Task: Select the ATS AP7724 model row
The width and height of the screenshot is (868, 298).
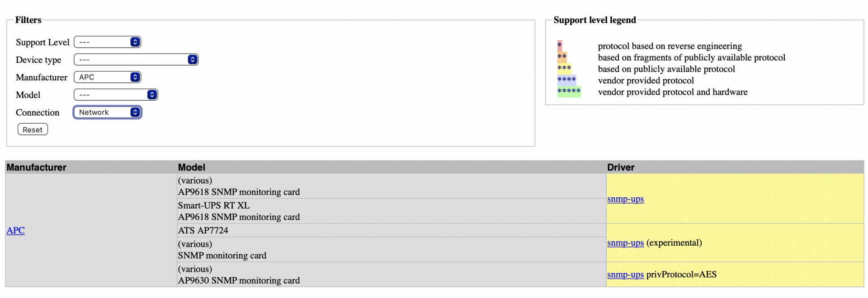Action: click(392, 230)
